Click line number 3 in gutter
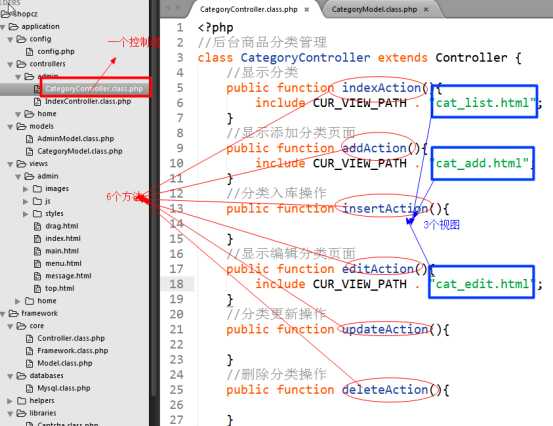 [x=180, y=57]
